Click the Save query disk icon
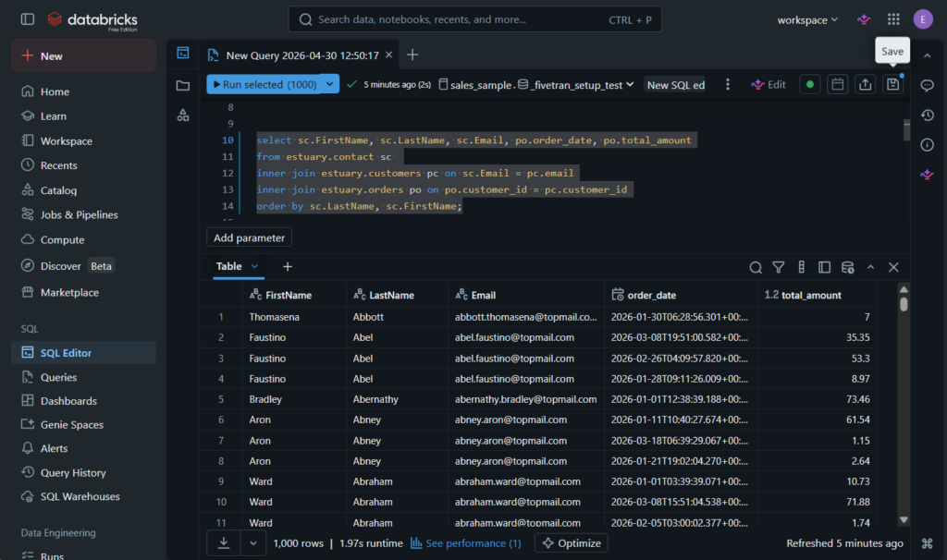 892,84
